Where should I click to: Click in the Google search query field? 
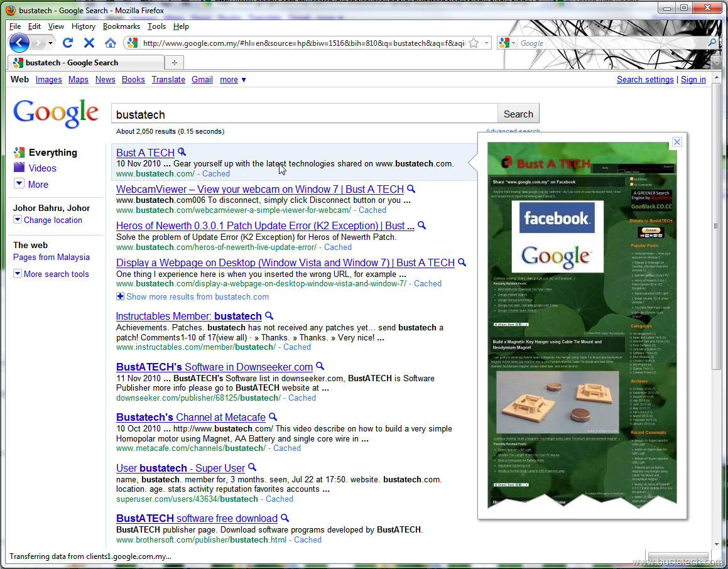(304, 114)
